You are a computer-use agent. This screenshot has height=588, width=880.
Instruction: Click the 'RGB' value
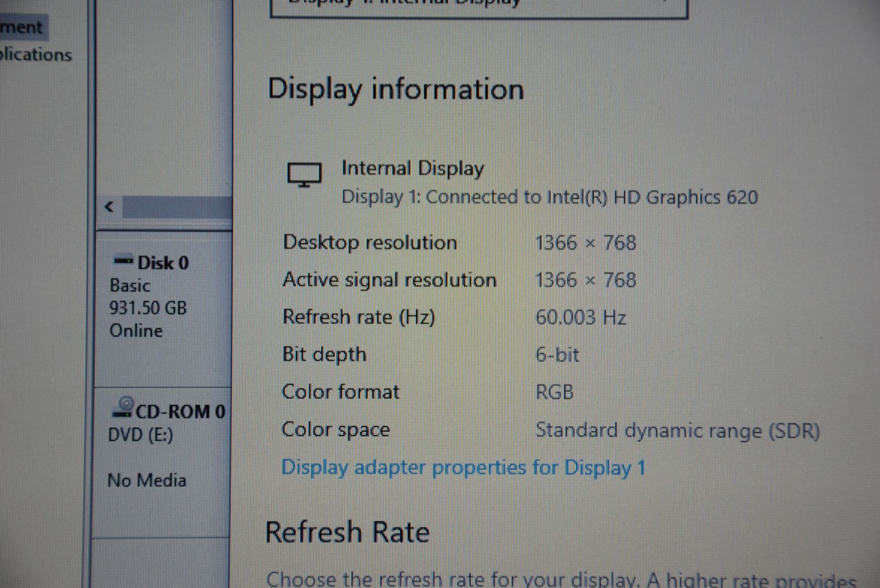554,392
